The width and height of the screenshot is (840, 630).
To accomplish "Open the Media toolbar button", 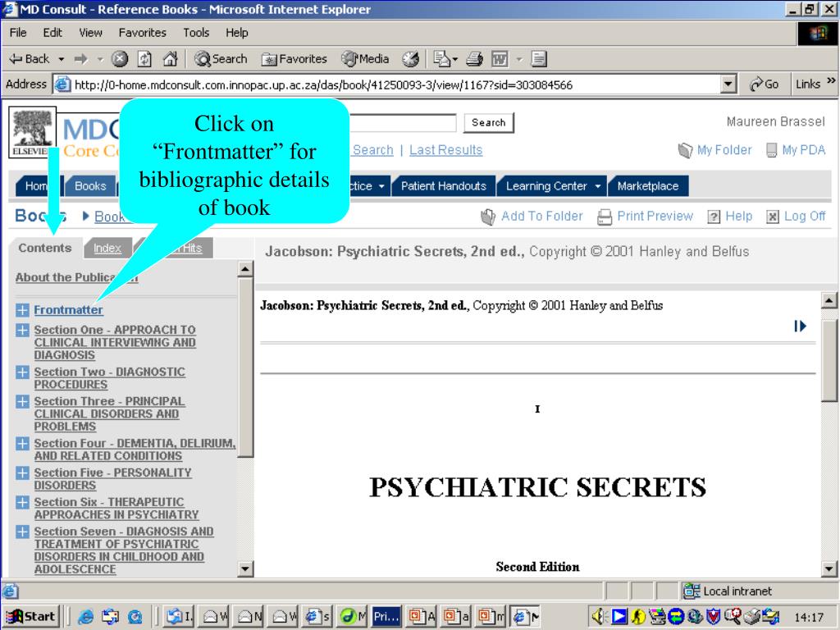I will pyautogui.click(x=365, y=59).
